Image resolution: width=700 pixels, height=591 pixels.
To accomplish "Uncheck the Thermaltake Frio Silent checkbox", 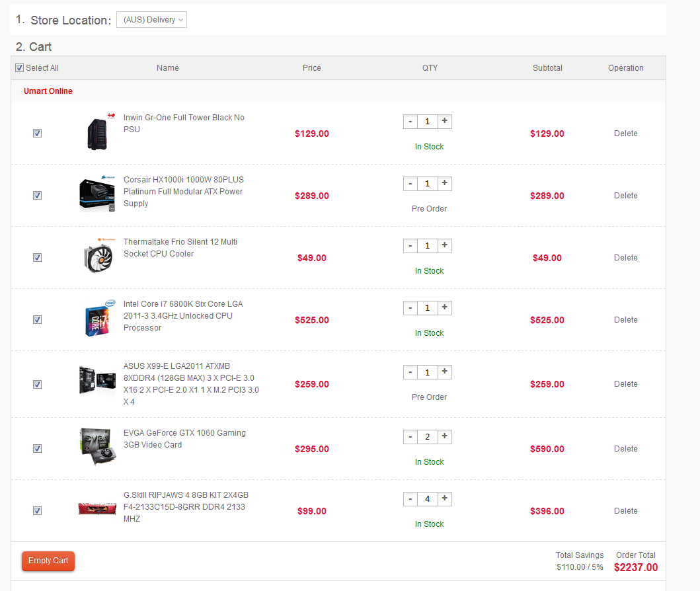I will pyautogui.click(x=38, y=258).
